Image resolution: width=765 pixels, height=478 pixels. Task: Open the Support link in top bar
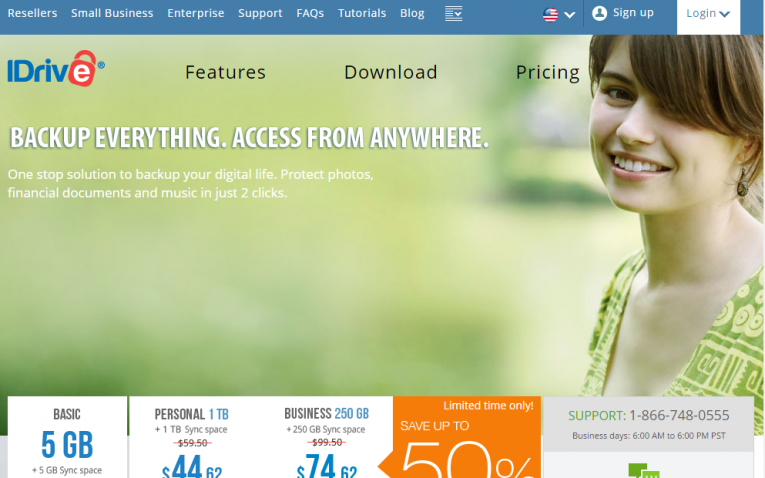260,13
